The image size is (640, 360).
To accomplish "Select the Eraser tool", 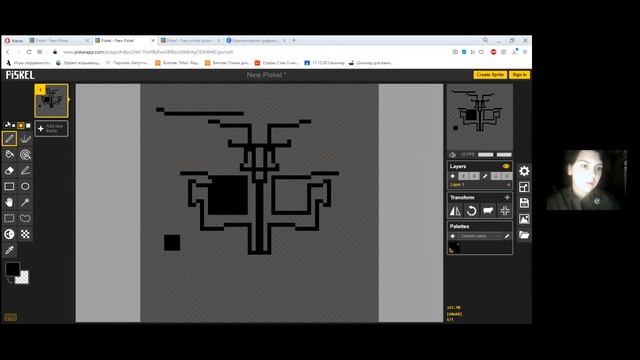I will [9, 170].
